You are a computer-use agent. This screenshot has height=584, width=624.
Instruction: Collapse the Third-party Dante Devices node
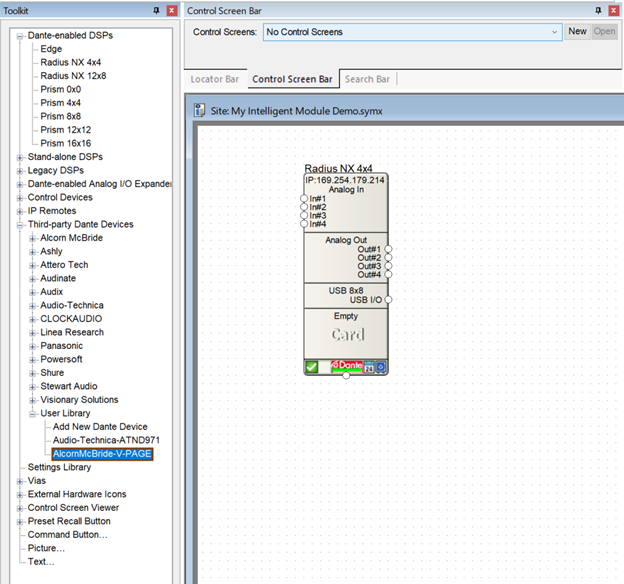[x=20, y=225]
